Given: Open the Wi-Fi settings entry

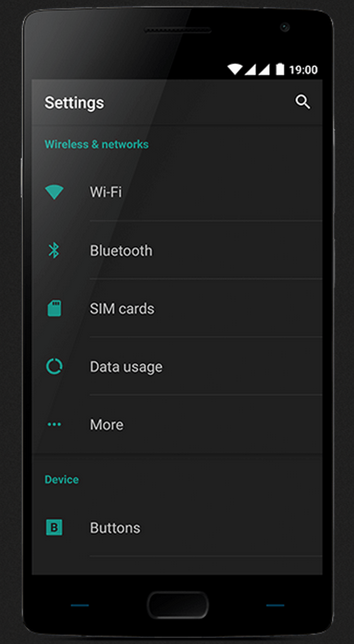Looking at the screenshot, I should (177, 192).
